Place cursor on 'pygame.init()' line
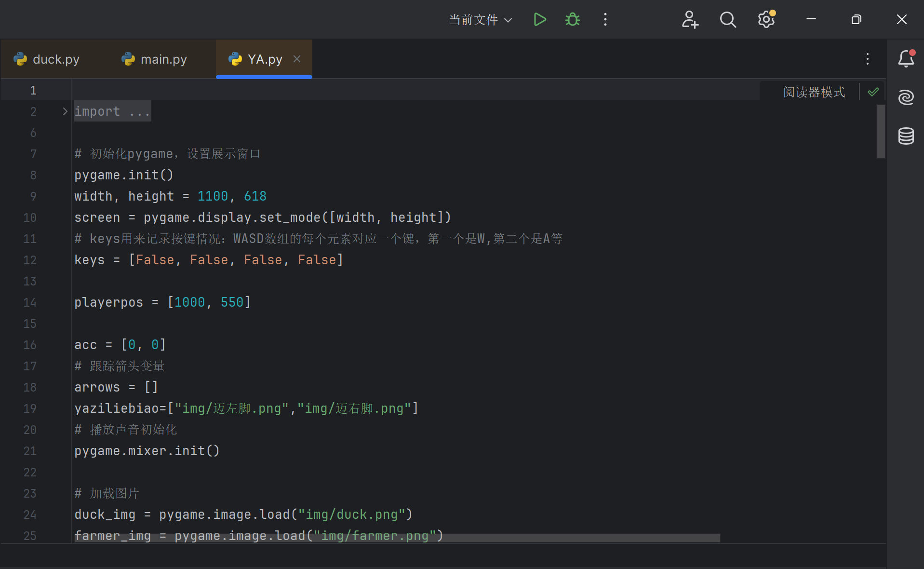Screen dimensions: 924x569 pos(124,175)
